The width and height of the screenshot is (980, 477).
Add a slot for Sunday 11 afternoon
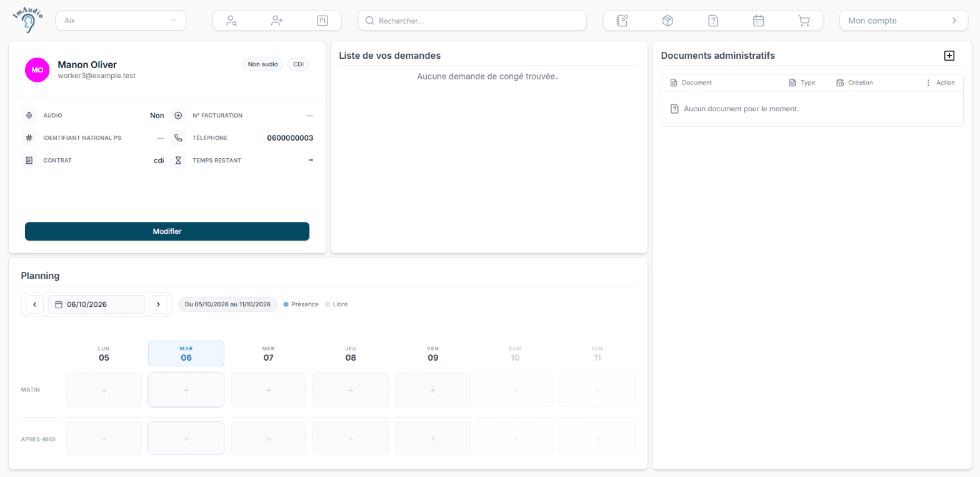(597, 438)
